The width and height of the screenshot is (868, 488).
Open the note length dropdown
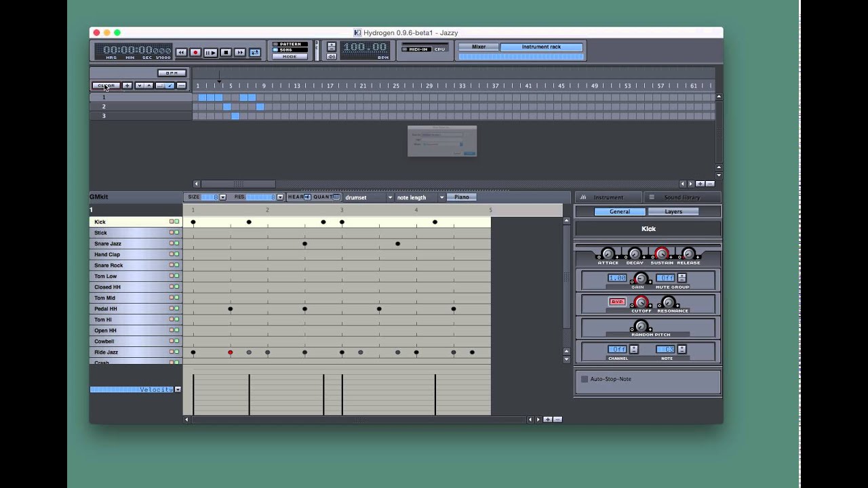pos(420,197)
